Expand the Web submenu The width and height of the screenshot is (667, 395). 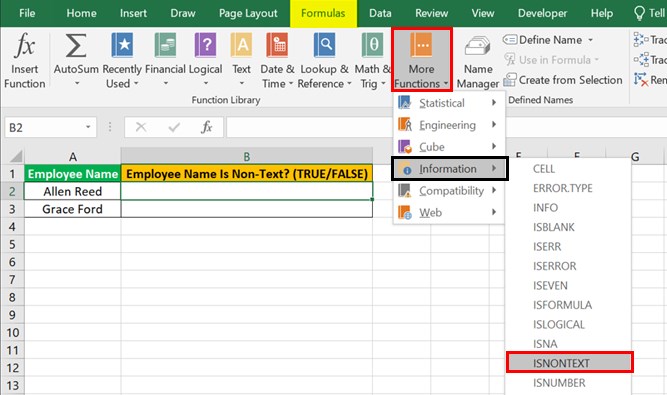point(449,212)
